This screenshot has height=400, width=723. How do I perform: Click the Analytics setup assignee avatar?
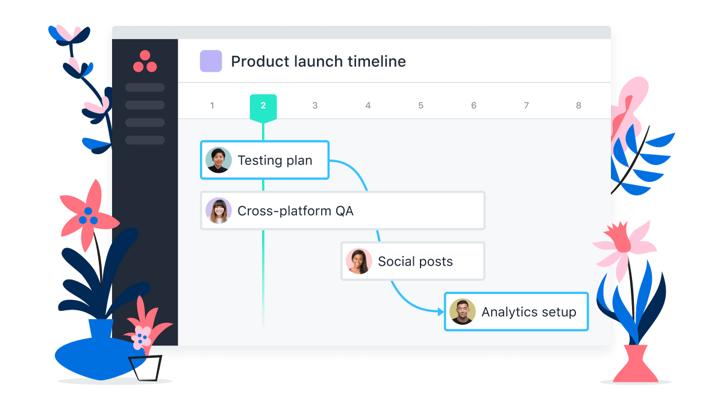(462, 311)
